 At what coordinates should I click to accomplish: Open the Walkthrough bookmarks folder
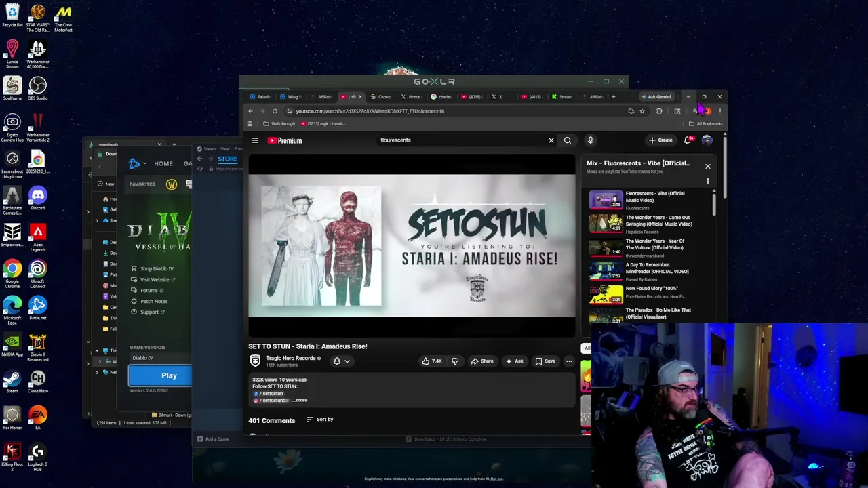point(279,124)
